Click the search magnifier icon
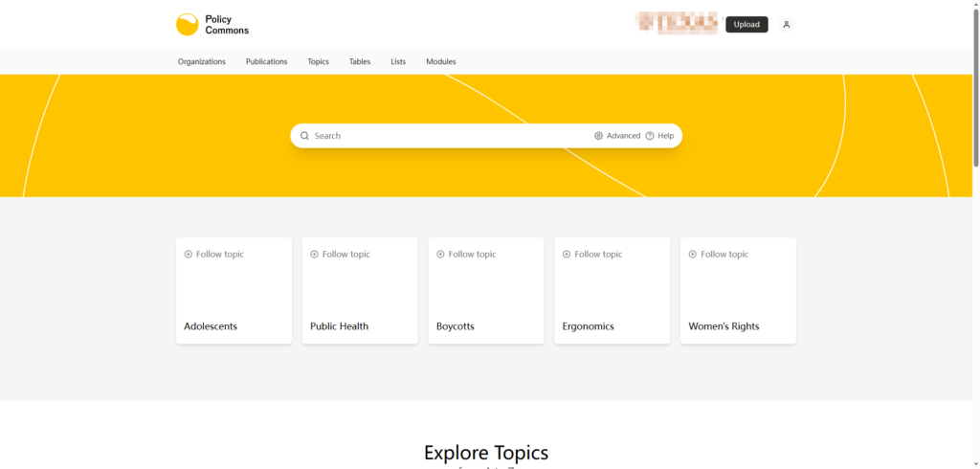The image size is (980, 469). coord(304,136)
